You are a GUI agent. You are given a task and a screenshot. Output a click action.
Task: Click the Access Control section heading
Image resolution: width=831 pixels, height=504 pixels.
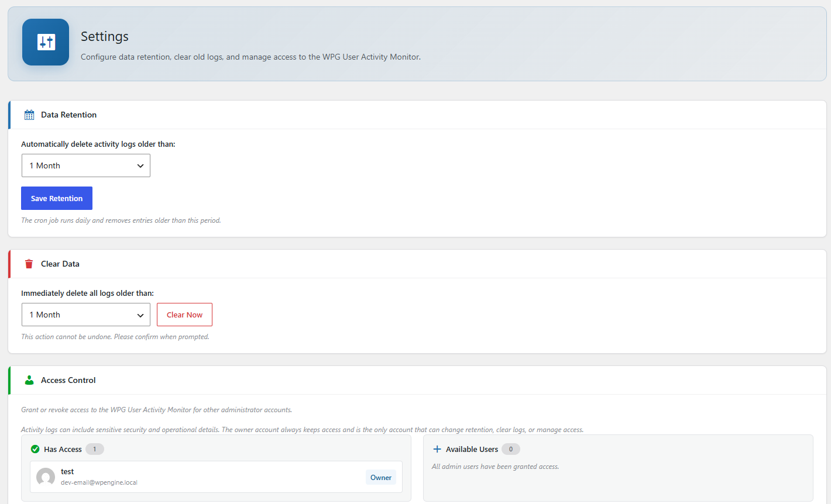[68, 380]
